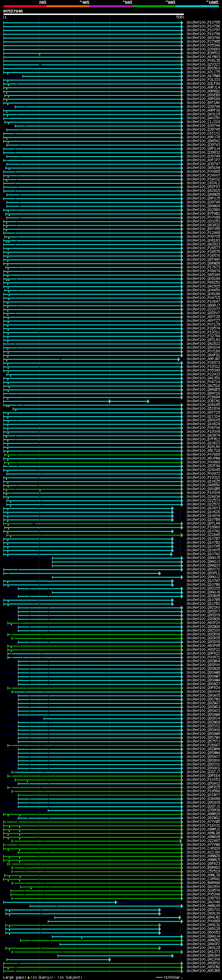Click the UniRef100_P10798 hit label
The height and width of the screenshot is (980, 222).
pos(203,34)
